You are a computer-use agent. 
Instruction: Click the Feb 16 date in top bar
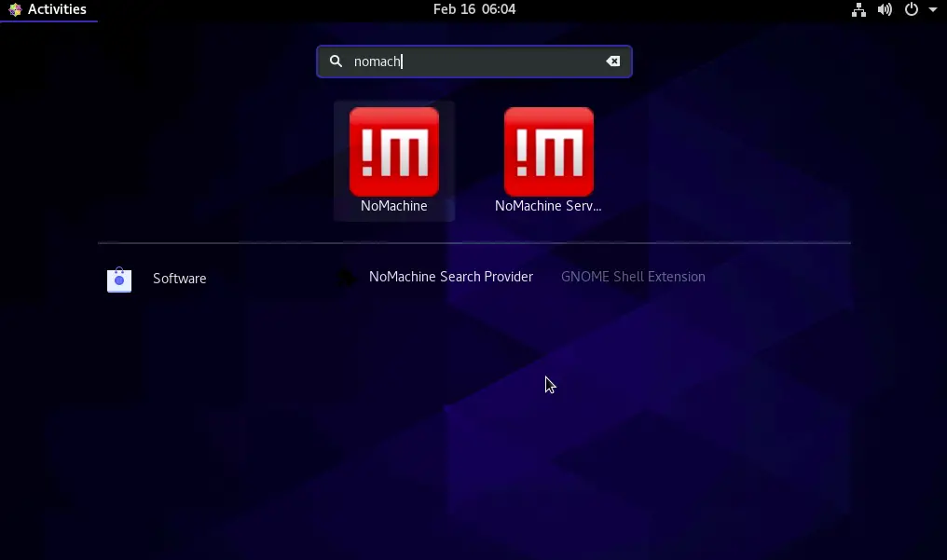pos(454,9)
